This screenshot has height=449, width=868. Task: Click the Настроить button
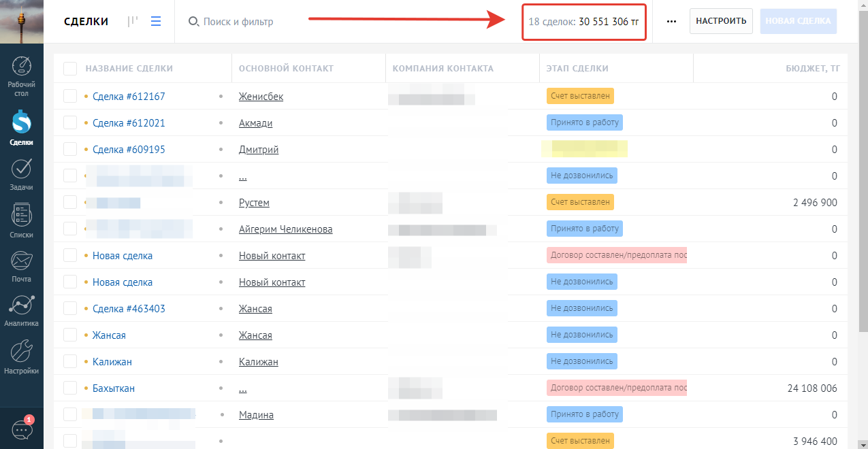click(721, 21)
